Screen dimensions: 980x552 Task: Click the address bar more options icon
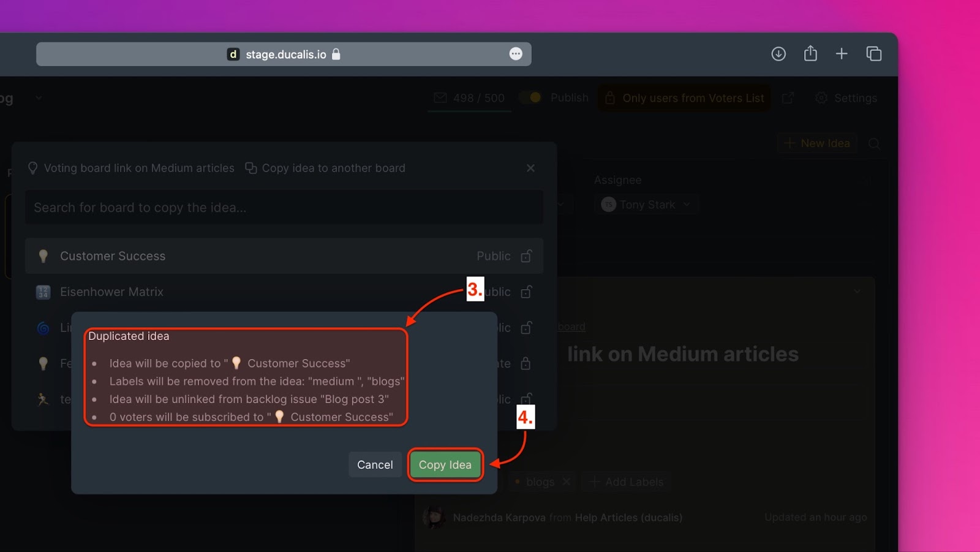[516, 54]
